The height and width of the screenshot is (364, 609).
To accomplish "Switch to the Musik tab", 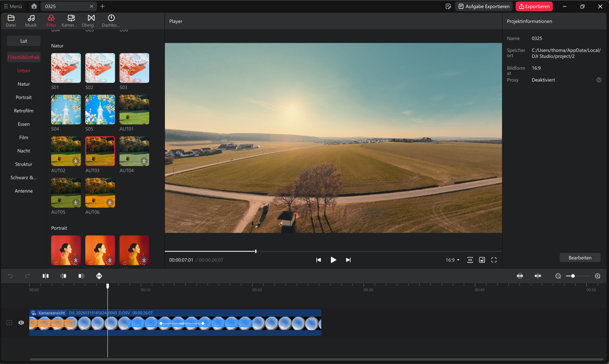I will (x=31, y=21).
